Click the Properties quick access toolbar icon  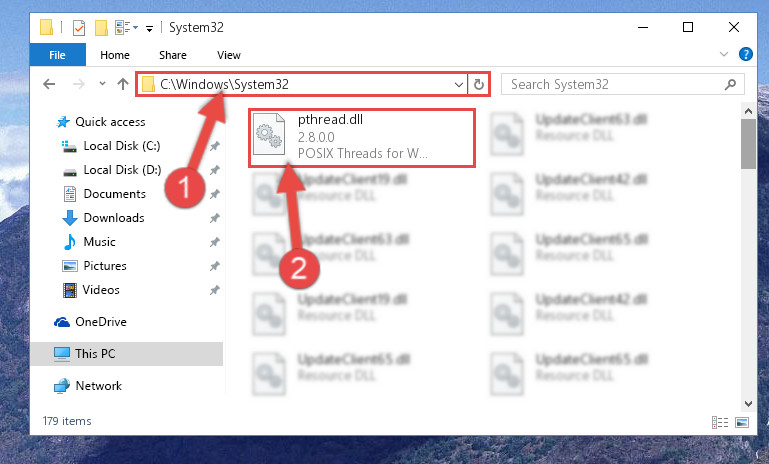pyautogui.click(x=78, y=27)
